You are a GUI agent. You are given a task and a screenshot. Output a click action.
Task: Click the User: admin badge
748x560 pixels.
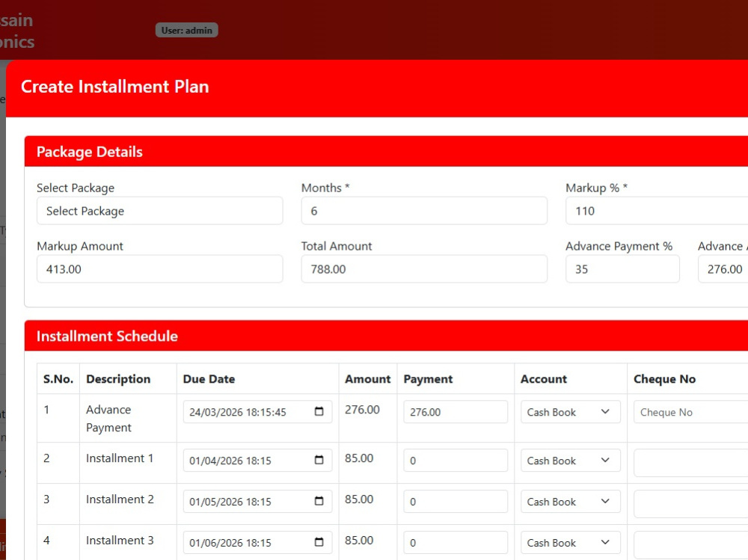[x=186, y=30]
